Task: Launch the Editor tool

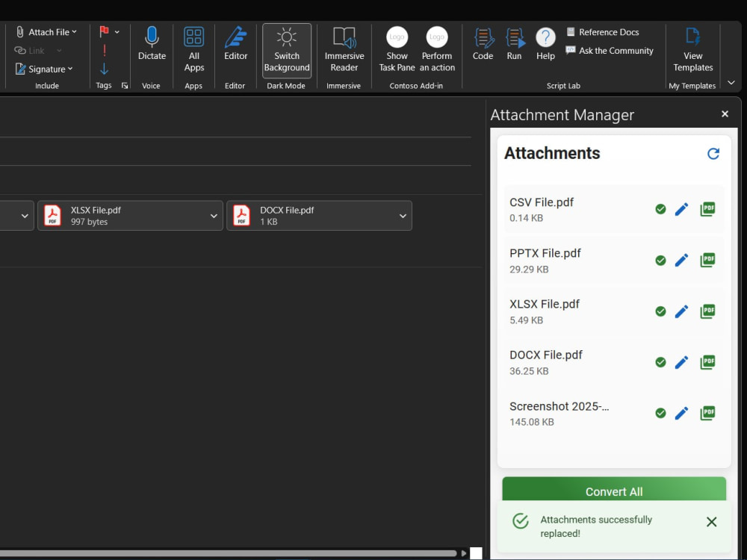Action: click(x=236, y=44)
